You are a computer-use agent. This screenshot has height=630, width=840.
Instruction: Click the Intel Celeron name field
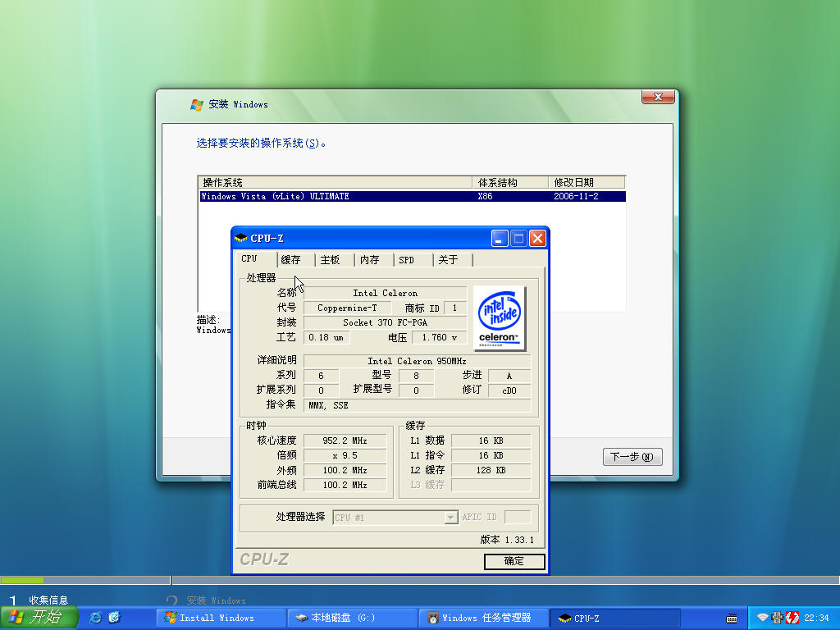386,293
